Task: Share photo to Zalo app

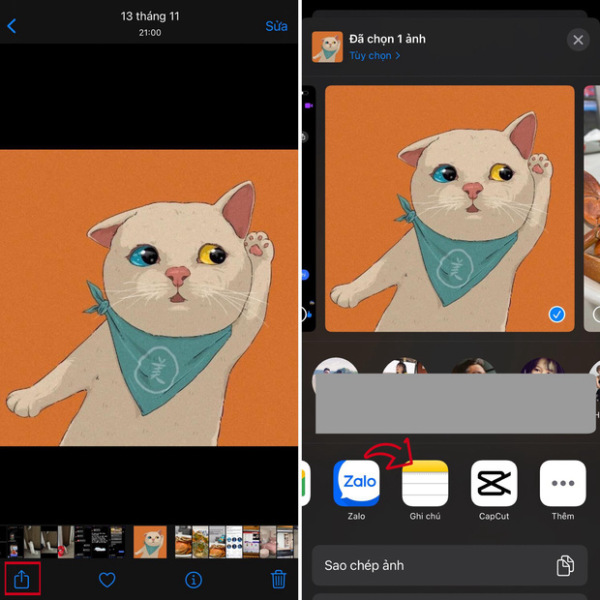Action: pyautogui.click(x=356, y=484)
